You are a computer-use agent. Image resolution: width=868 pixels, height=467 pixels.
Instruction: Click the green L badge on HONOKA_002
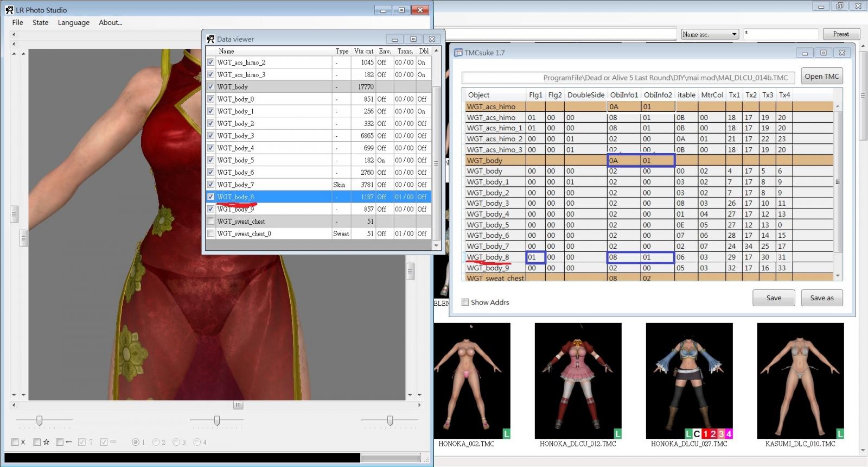click(x=507, y=434)
